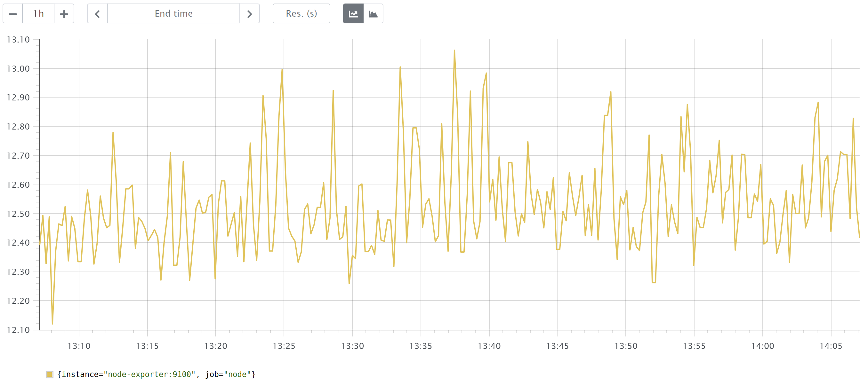Click the minus icon to shrink range

coord(12,13)
